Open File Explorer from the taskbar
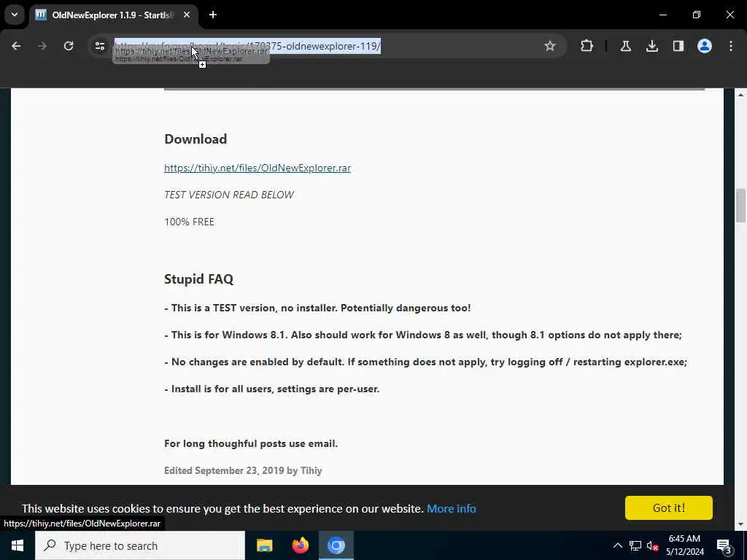 click(x=264, y=545)
